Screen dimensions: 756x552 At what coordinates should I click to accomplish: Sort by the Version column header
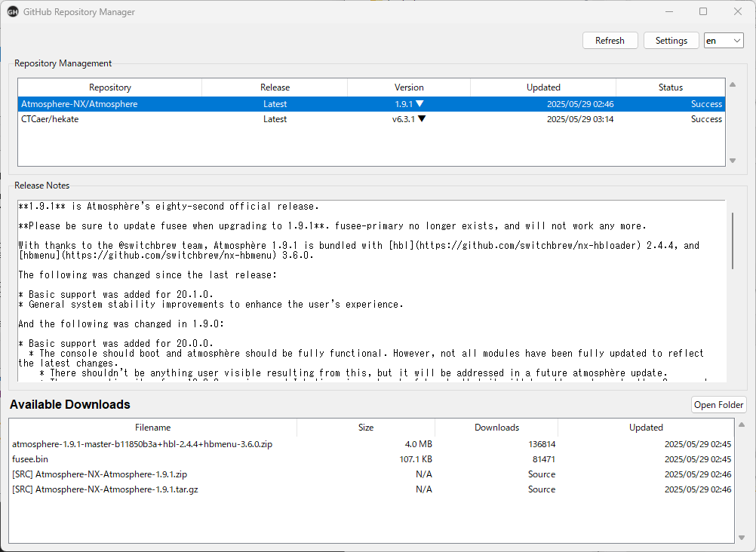(x=409, y=87)
